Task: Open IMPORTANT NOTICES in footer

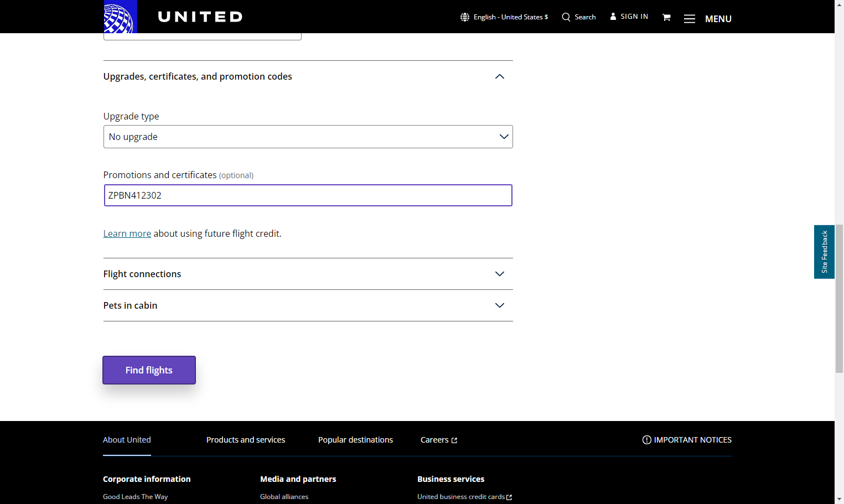Action: click(687, 440)
